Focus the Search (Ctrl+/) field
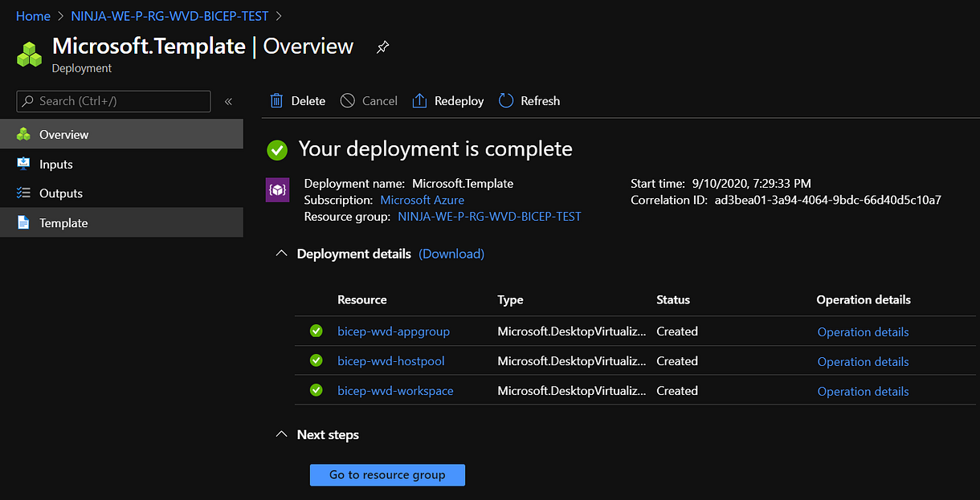The height and width of the screenshot is (500, 980). point(113,101)
